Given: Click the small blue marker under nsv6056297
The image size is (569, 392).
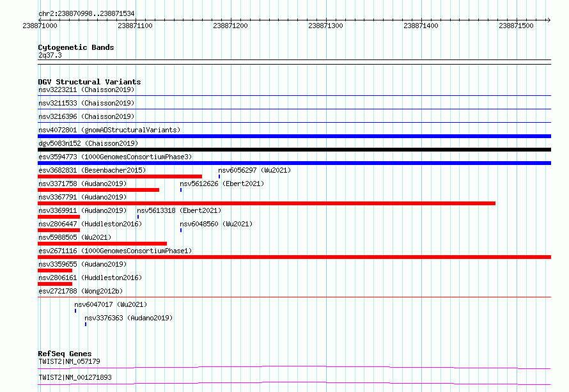Looking at the screenshot, I should tap(219, 176).
